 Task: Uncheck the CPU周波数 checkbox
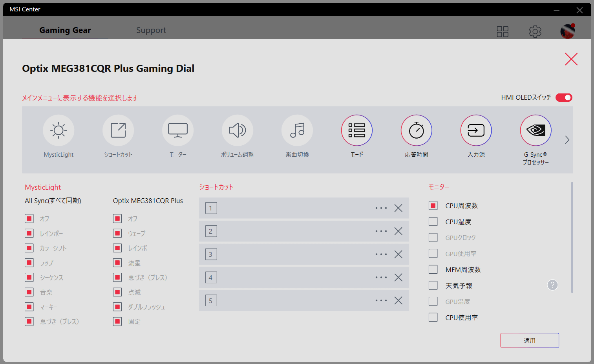[433, 205]
